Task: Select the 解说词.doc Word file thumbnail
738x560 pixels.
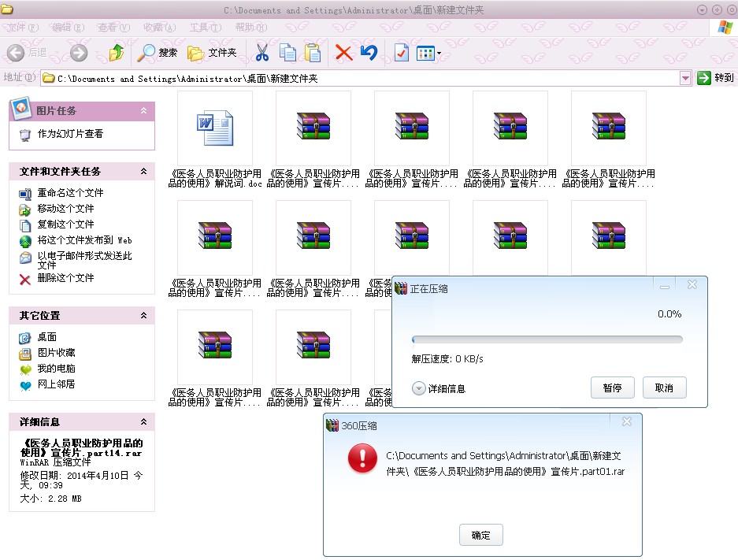Action: pos(215,128)
